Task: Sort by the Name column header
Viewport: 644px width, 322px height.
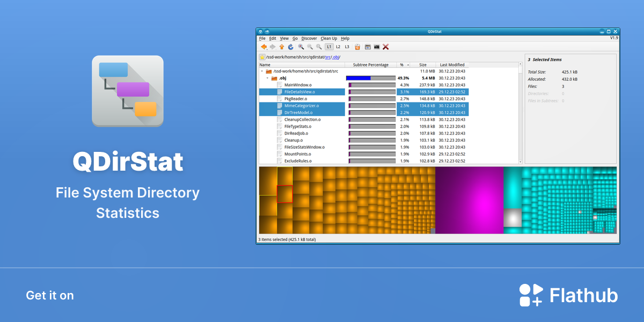Action: [302, 65]
